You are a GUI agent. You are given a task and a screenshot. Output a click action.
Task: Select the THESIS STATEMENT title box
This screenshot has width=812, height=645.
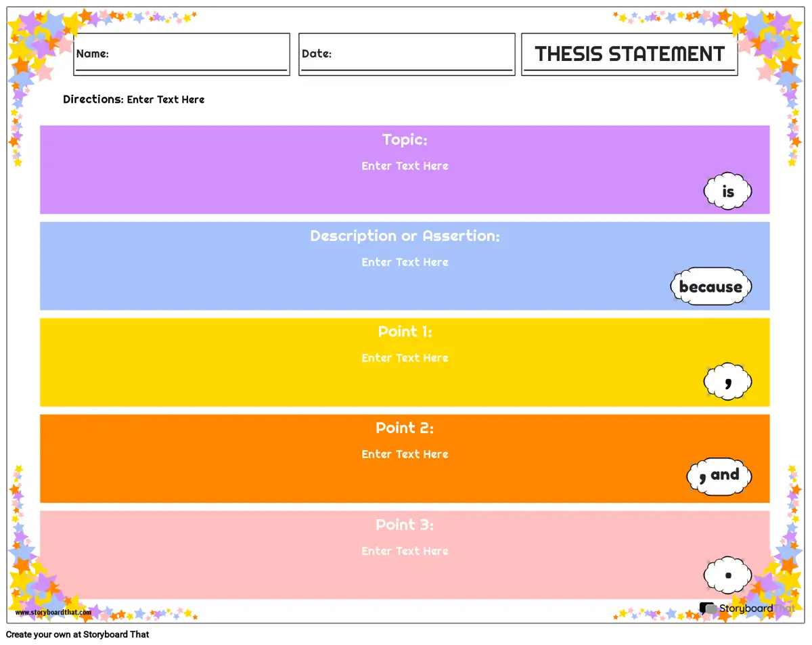629,54
